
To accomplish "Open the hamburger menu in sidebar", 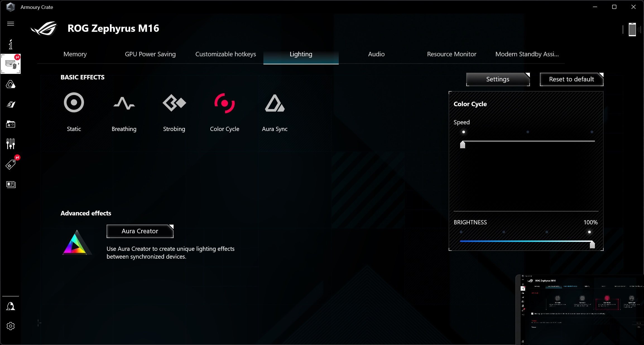I will pyautogui.click(x=11, y=24).
